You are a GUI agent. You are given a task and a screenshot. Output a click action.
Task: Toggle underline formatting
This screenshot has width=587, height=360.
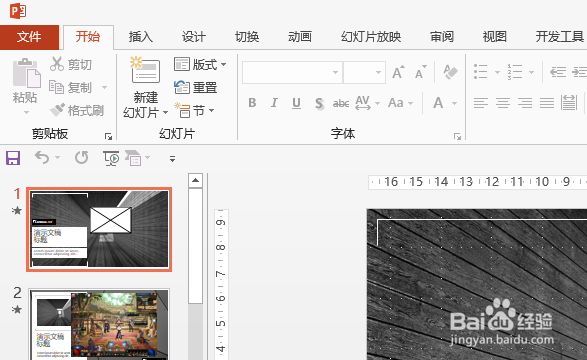tap(296, 103)
